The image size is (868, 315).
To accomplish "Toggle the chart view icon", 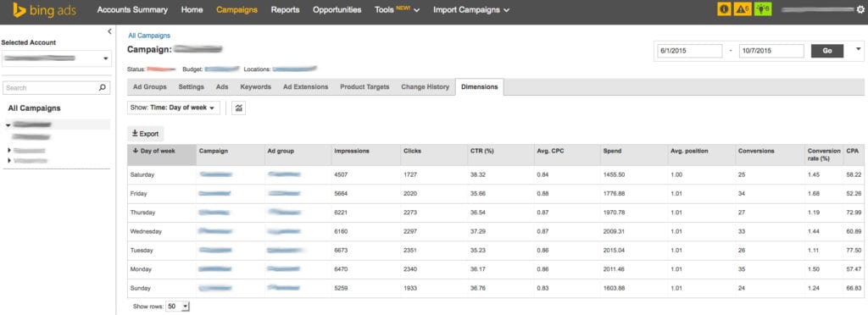I will click(x=238, y=108).
